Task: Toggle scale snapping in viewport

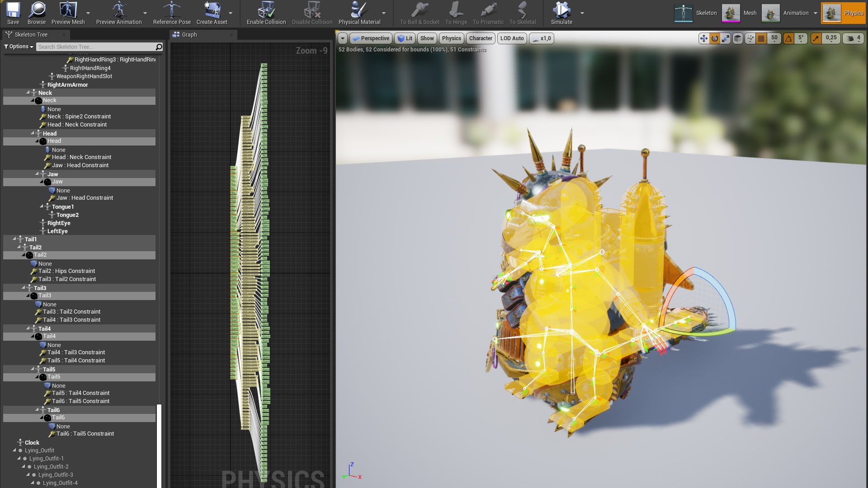Action: pos(816,38)
